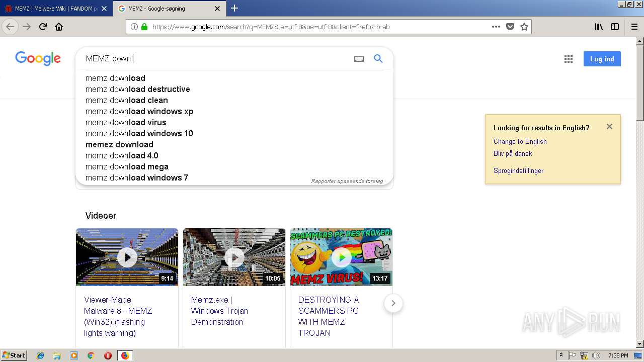Reload the current page

[43, 27]
